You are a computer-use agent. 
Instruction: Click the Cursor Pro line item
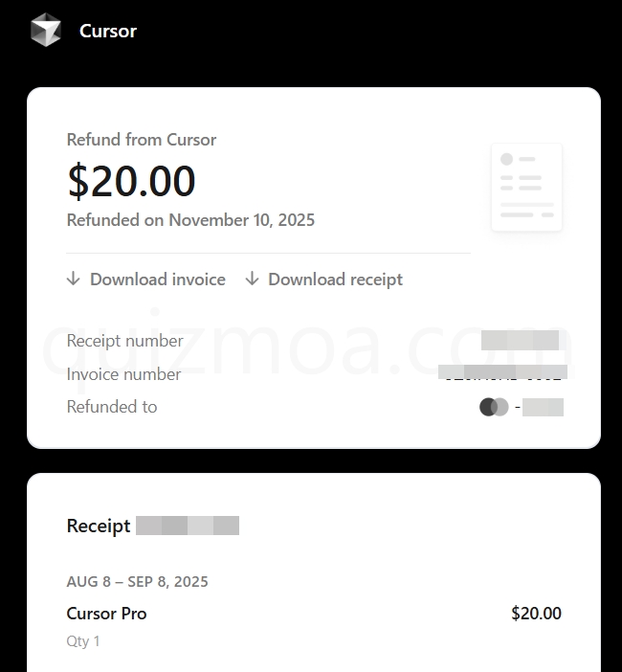[x=106, y=614]
